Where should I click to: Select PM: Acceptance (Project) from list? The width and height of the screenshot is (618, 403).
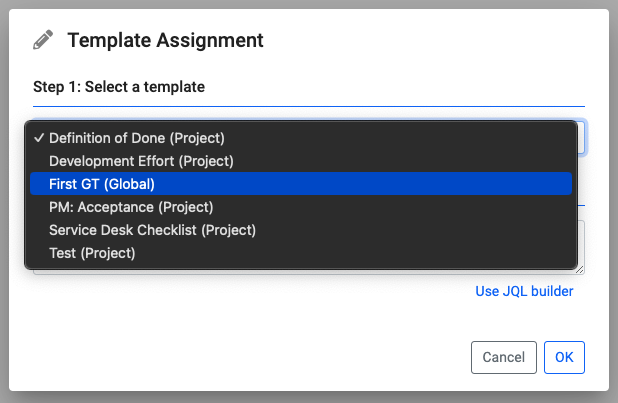click(x=131, y=207)
